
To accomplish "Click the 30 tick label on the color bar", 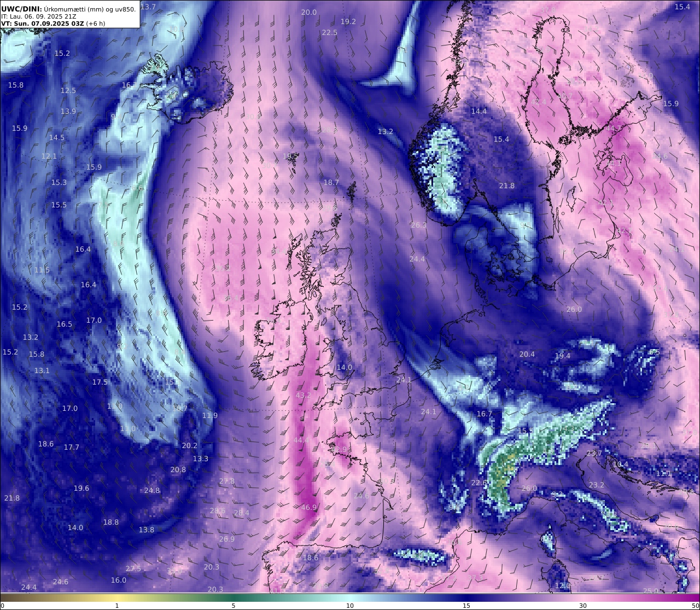I will (x=583, y=606).
